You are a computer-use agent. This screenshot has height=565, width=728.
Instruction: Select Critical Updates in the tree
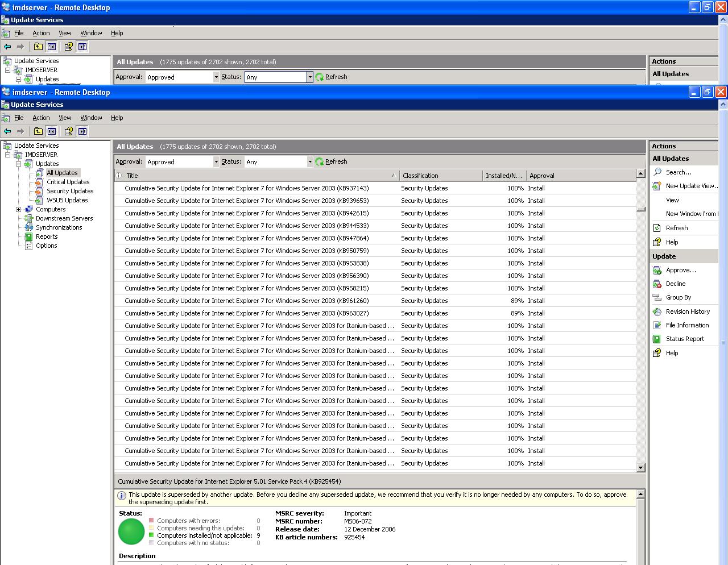tap(68, 182)
